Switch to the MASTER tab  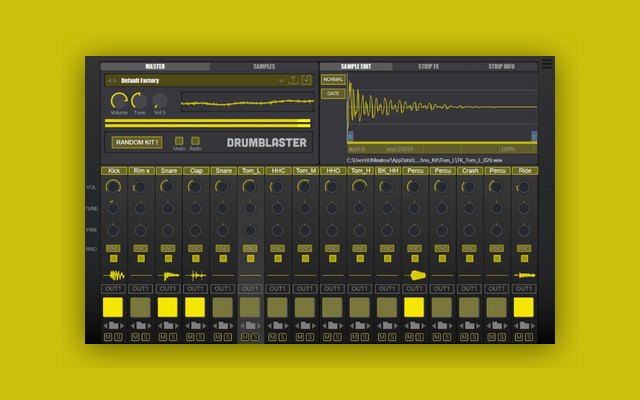155,67
